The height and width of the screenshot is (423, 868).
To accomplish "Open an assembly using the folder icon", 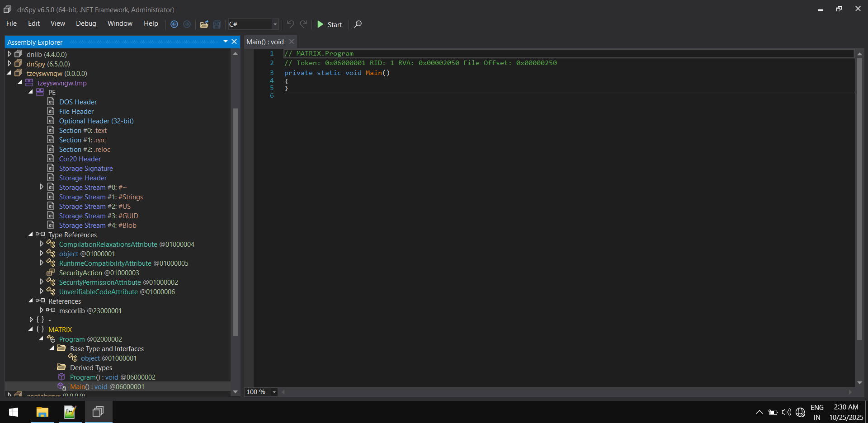I will pyautogui.click(x=204, y=24).
